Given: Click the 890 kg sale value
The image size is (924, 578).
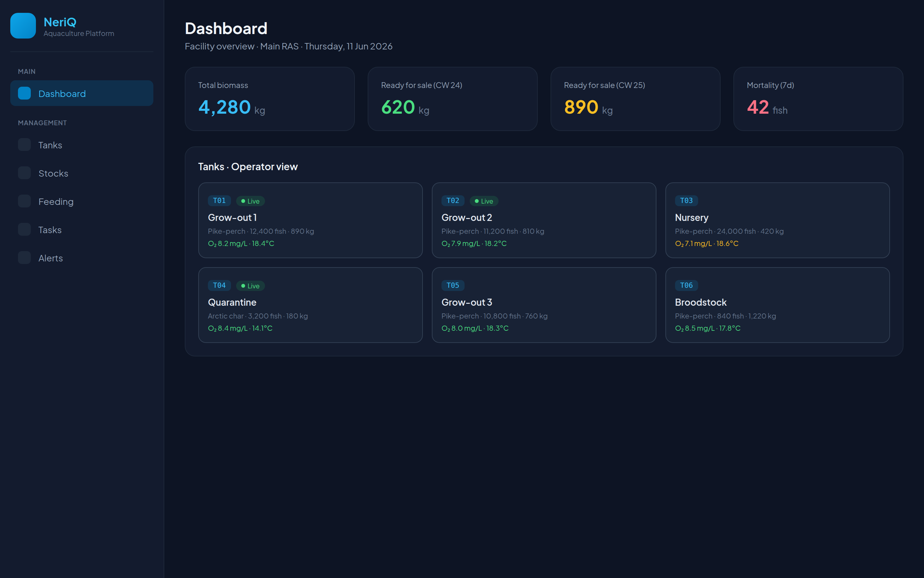Looking at the screenshot, I should 588,108.
